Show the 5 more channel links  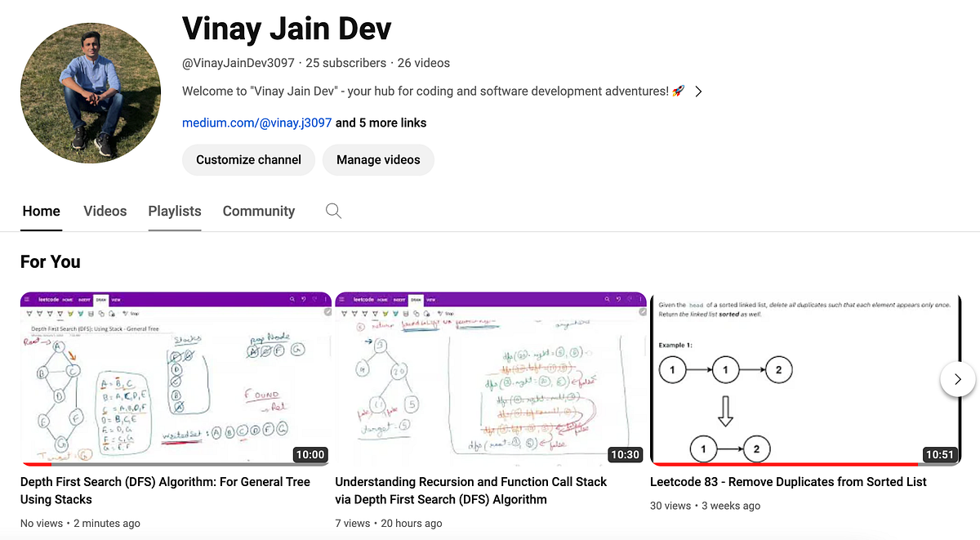pyautogui.click(x=380, y=122)
